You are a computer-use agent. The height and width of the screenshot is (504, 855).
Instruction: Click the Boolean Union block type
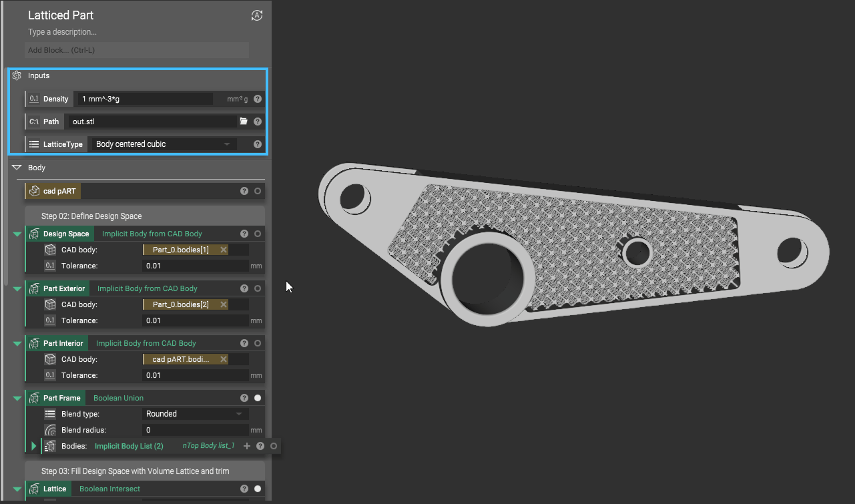[x=118, y=398]
